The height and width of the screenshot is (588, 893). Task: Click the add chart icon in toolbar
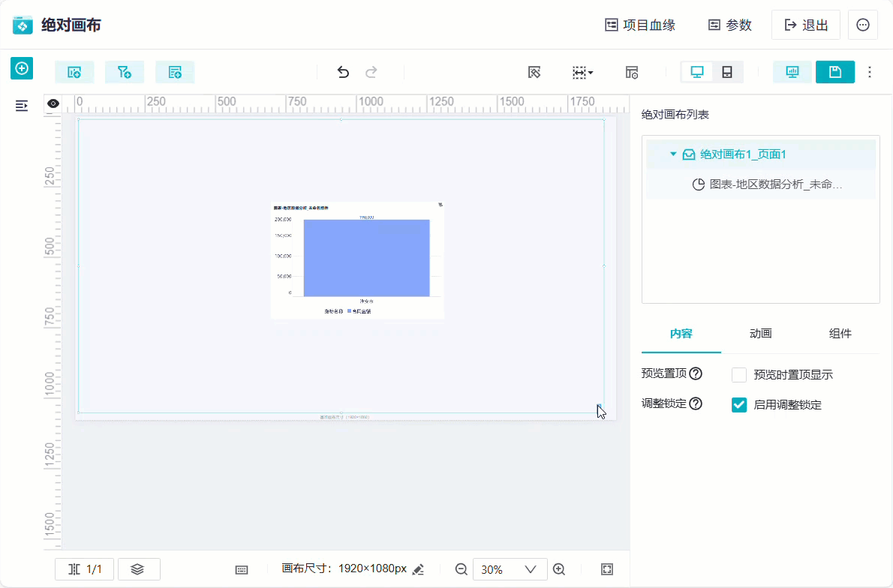74,72
